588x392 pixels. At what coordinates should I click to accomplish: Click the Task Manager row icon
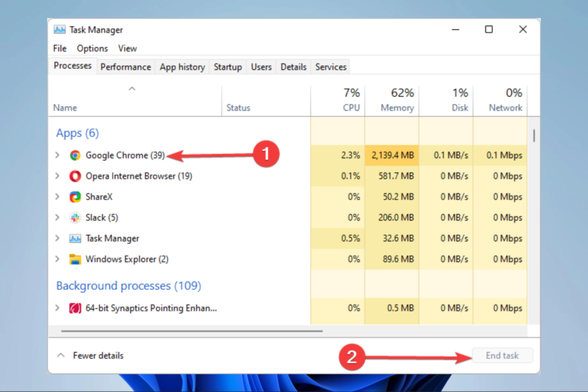click(x=75, y=239)
